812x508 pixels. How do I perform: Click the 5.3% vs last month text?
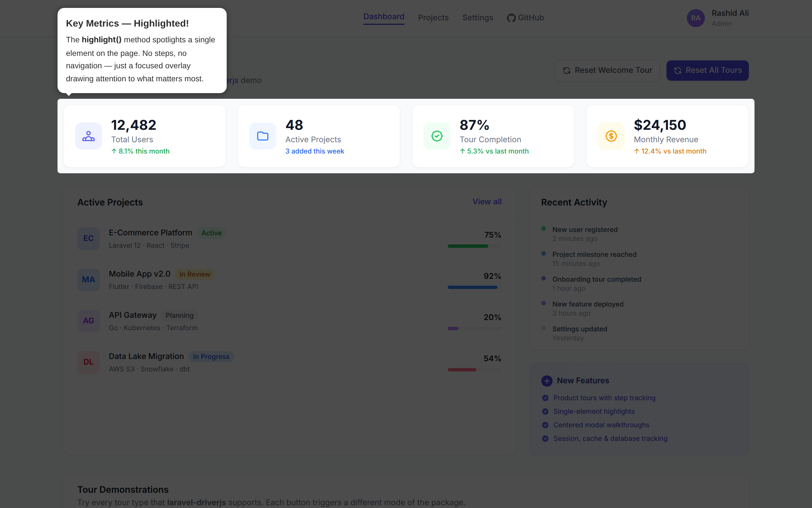pos(498,151)
